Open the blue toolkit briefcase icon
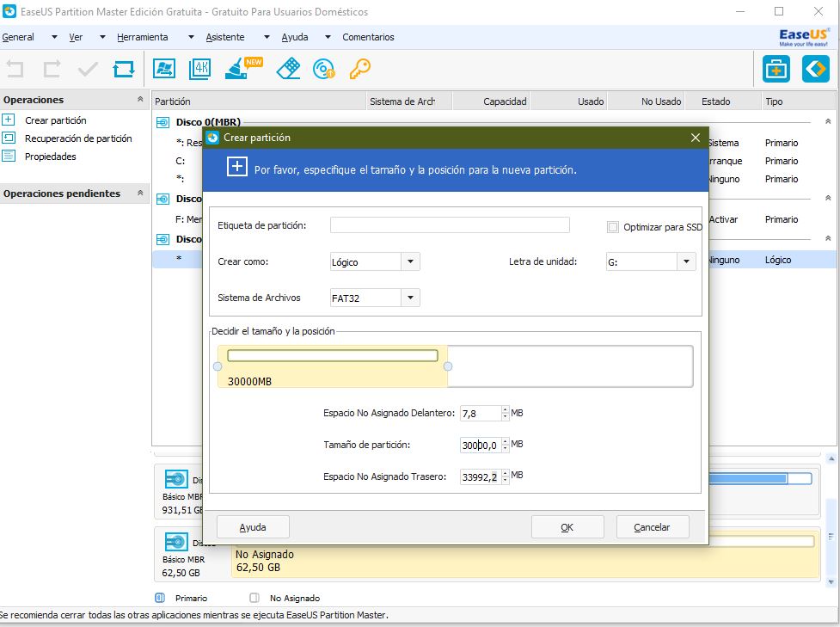This screenshot has height=627, width=840. pos(776,69)
